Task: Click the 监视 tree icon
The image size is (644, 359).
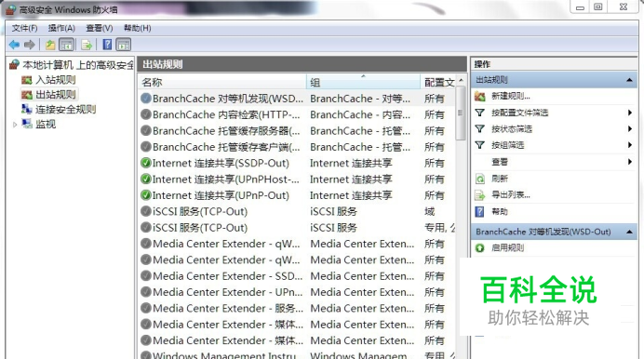Action: click(x=27, y=124)
